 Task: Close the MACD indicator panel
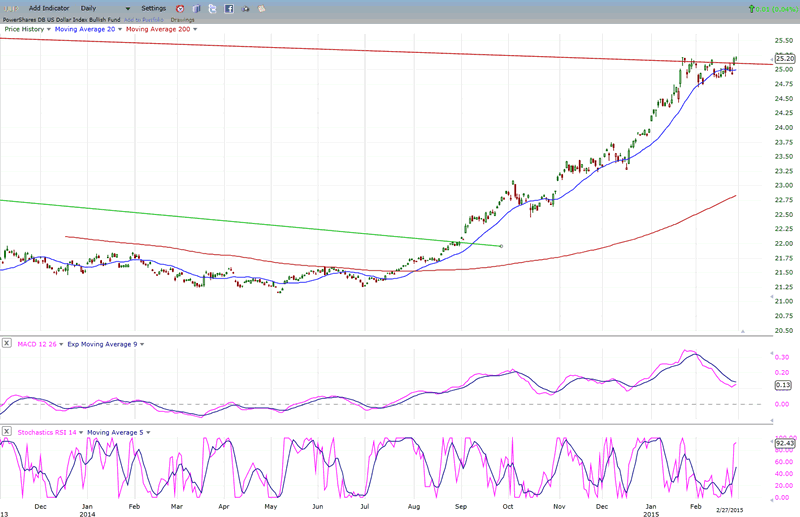tap(7, 344)
